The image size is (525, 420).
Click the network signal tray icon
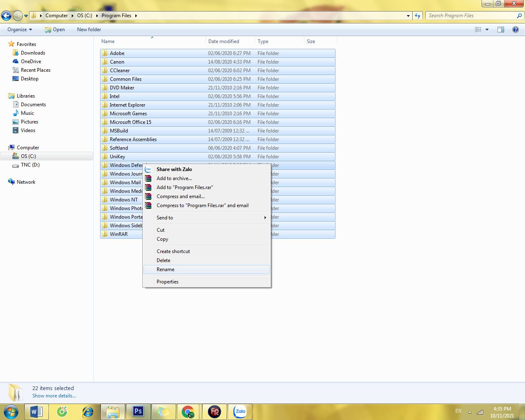pyautogui.click(x=480, y=412)
